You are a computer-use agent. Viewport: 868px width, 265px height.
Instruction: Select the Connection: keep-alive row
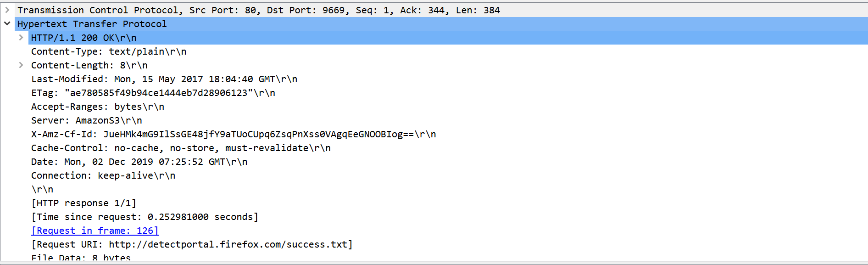[103, 175]
